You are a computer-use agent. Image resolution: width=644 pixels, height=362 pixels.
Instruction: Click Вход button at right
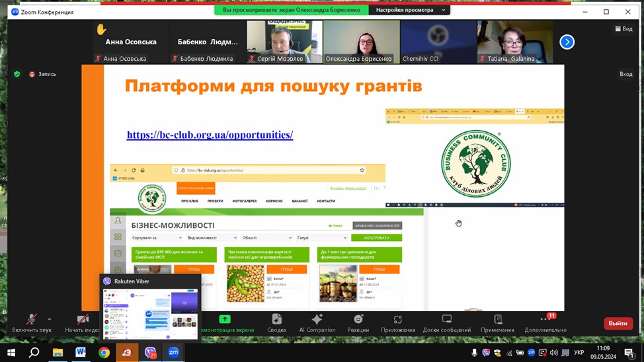pyautogui.click(x=626, y=74)
